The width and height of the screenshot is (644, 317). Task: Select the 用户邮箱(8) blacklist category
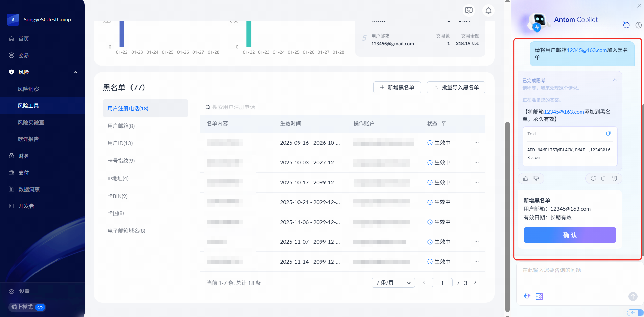pyautogui.click(x=121, y=126)
